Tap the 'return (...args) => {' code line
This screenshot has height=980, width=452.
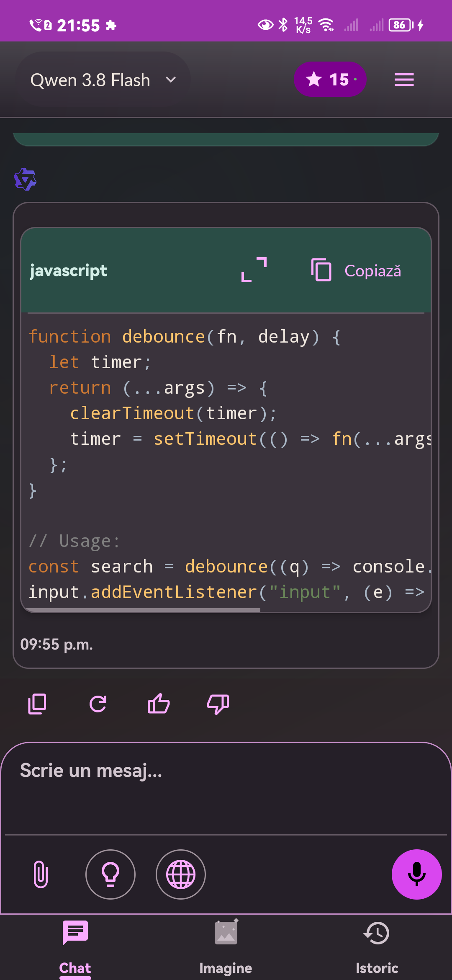[158, 388]
